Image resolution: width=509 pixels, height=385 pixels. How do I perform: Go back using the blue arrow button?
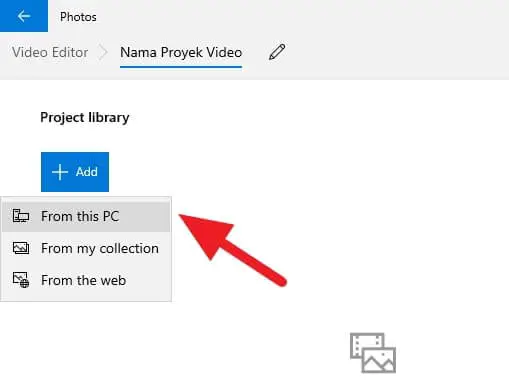(24, 16)
